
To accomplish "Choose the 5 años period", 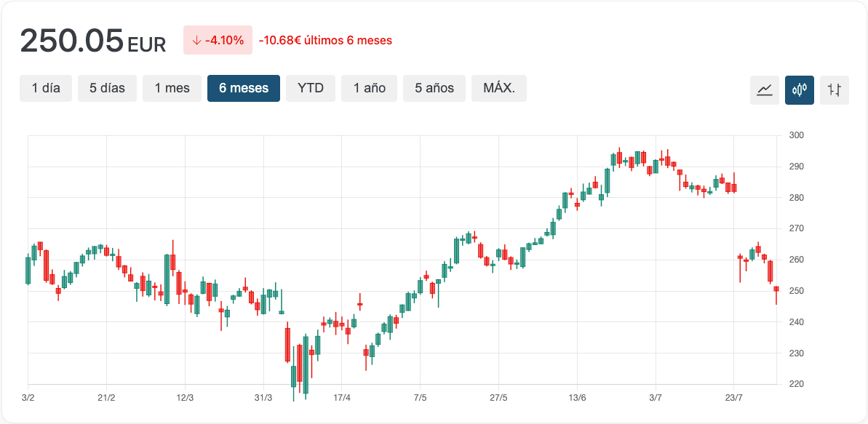I will (434, 88).
